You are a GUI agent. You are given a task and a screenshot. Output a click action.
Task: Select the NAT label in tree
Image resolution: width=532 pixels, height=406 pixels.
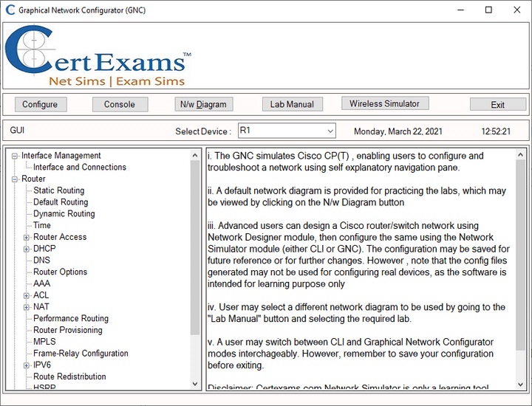41,306
